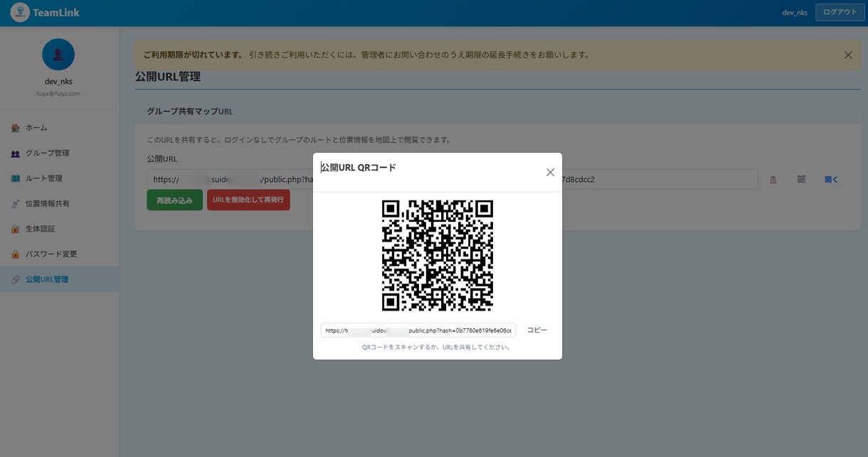Dismiss the expiry warning banner
868x457 pixels.
click(848, 55)
